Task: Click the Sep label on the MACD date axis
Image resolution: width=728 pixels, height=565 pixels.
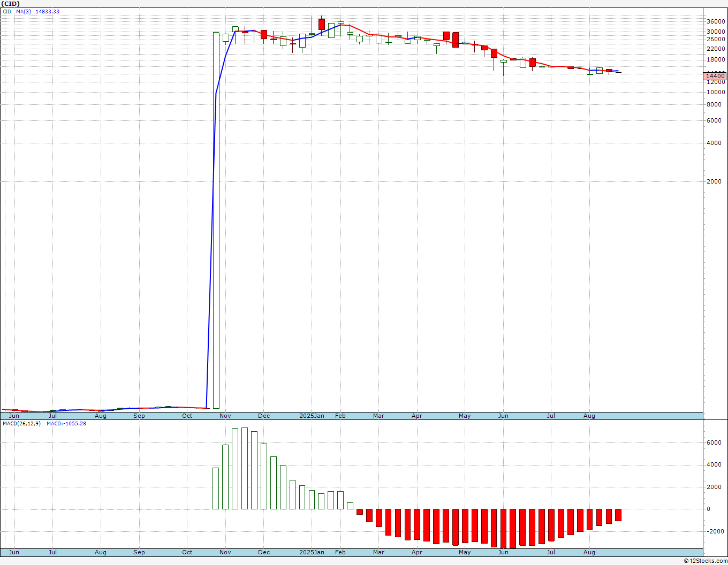Action: pyautogui.click(x=139, y=552)
